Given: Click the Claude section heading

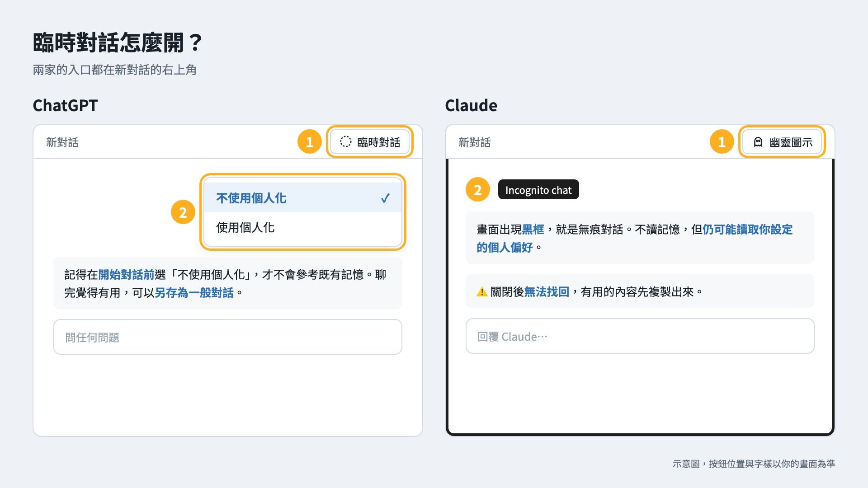Looking at the screenshot, I should click(x=471, y=105).
